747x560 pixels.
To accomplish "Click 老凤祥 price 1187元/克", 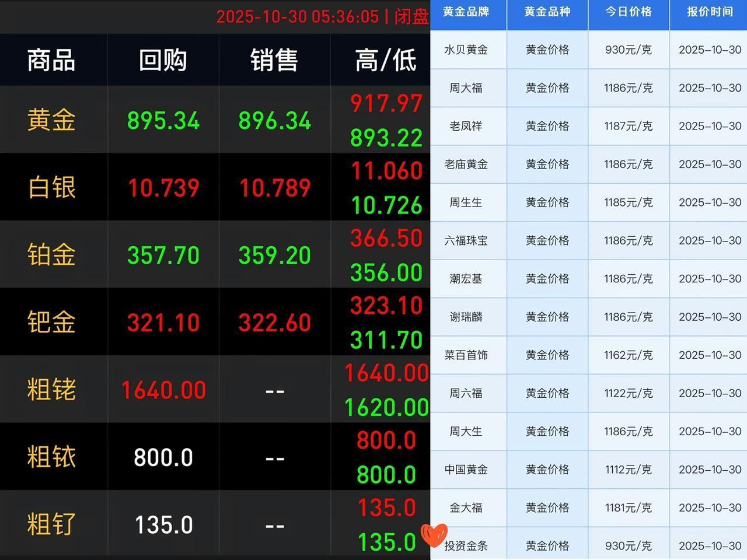I will coord(629,126).
